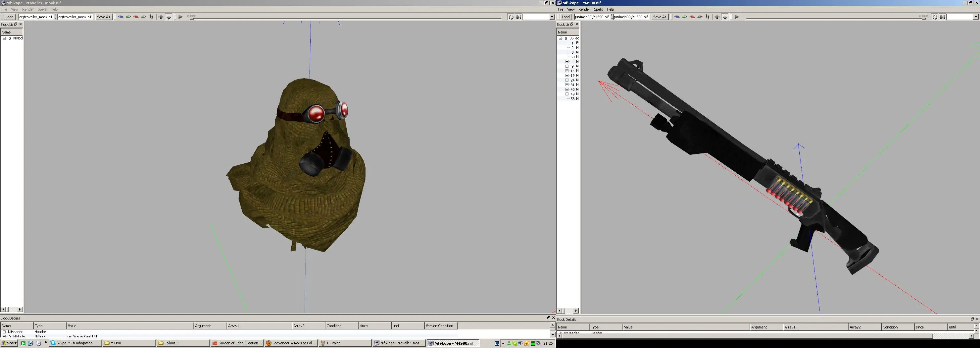Open Spells menu in M4S90 window
The width and height of the screenshot is (980, 348).
click(598, 9)
